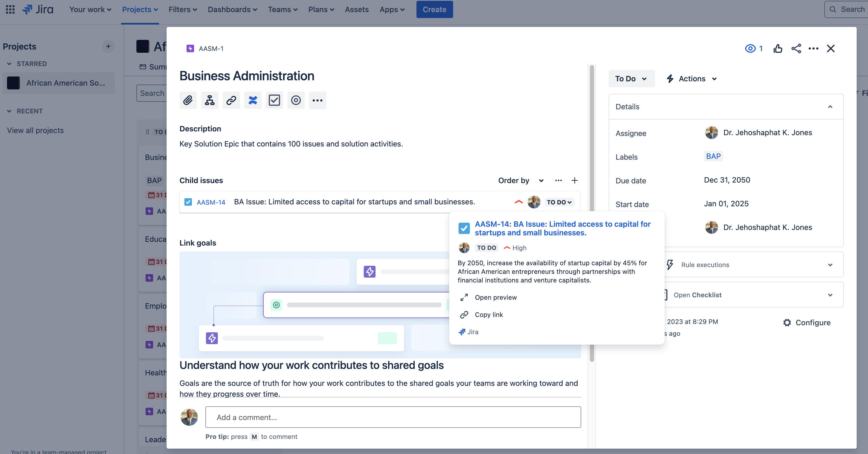
Task: Click the High priority icon in AASM-14 row
Action: point(519,202)
